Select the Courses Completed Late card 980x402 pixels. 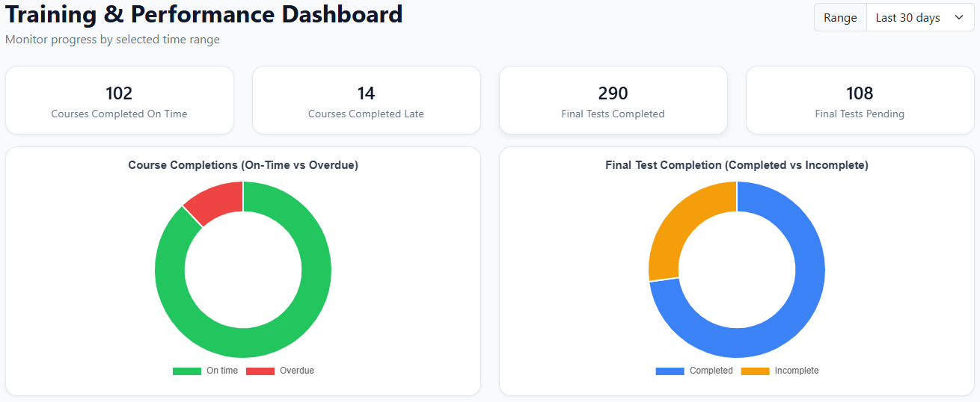(366, 100)
